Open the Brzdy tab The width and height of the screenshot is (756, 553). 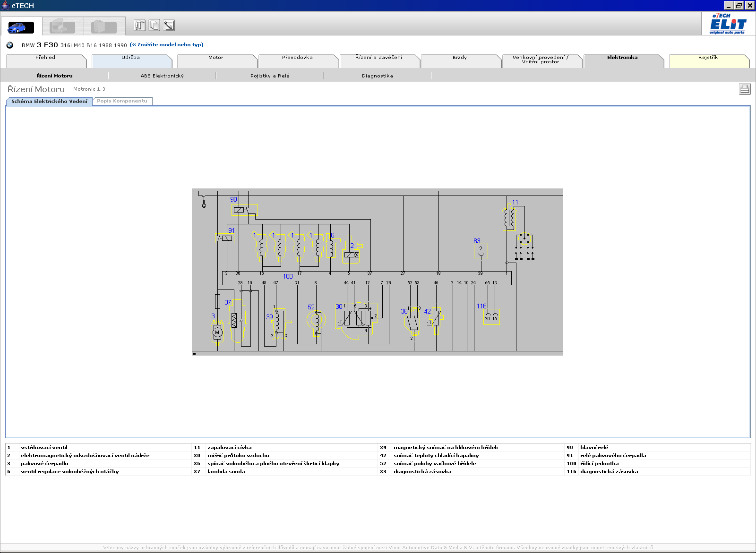pos(460,61)
